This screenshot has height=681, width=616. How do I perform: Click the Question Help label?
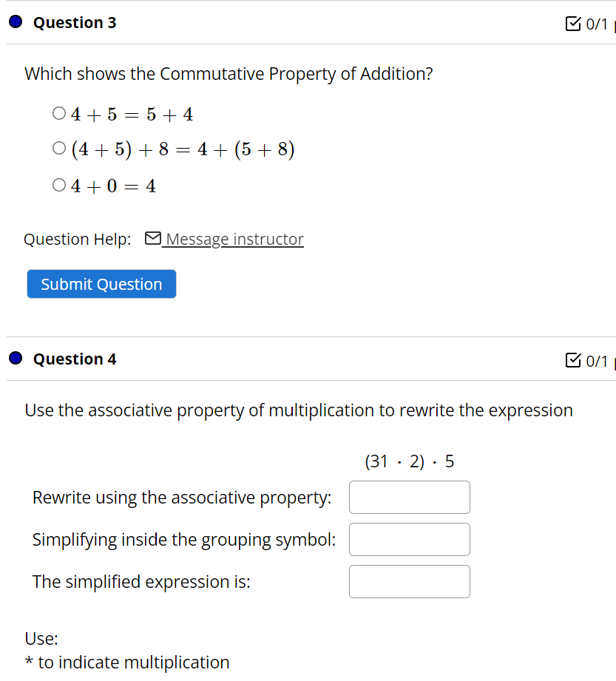click(77, 239)
